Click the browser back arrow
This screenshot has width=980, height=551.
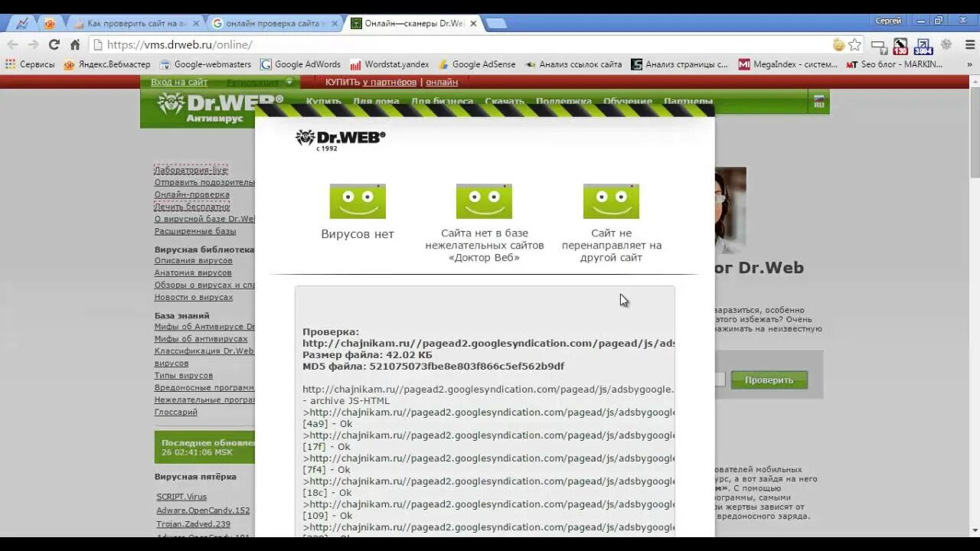click(13, 44)
